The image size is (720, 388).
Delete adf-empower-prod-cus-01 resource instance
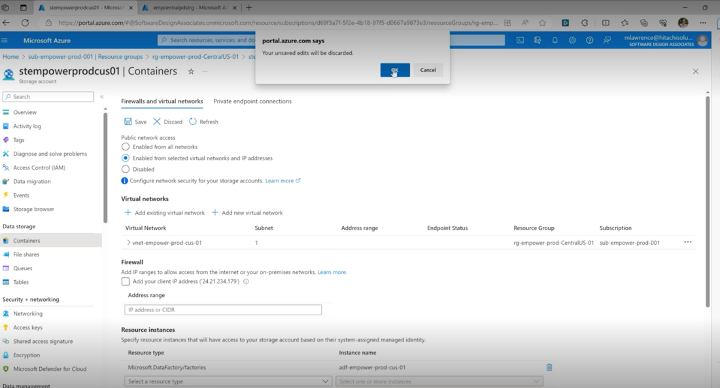click(549, 367)
